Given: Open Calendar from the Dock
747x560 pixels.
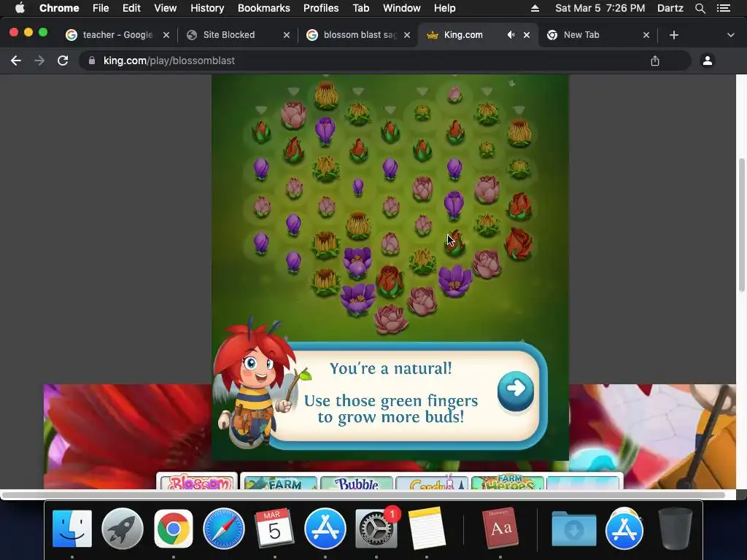Looking at the screenshot, I should click(x=274, y=529).
